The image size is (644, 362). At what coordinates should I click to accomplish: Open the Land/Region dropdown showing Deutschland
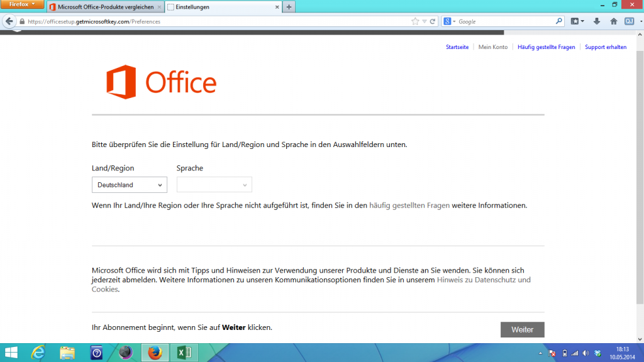(130, 185)
